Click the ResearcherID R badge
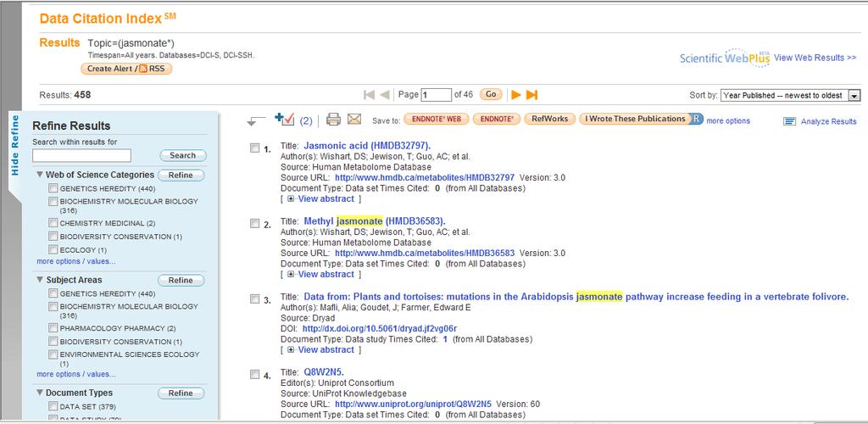Screen dimensions: 868x424 coord(697,119)
